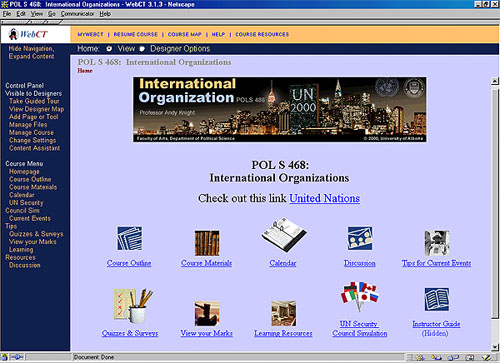Open Manage Files in the Control Panel

[x=28, y=125]
